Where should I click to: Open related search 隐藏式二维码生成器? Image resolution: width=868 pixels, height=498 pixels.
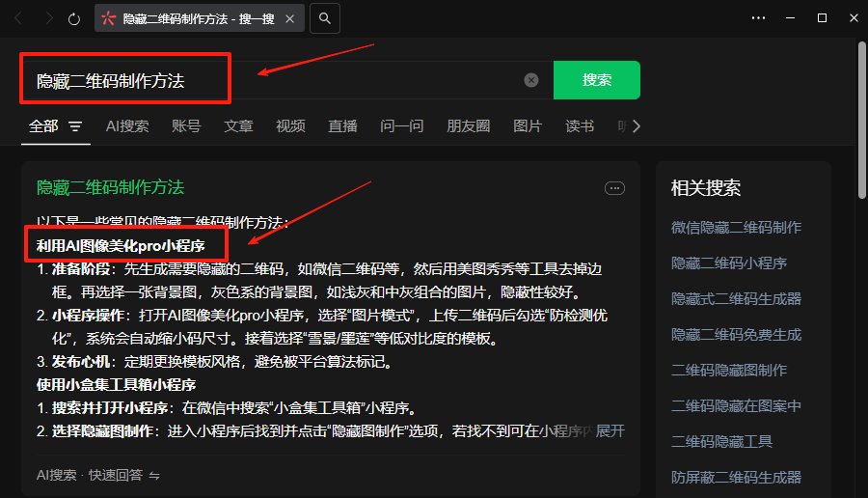(736, 299)
